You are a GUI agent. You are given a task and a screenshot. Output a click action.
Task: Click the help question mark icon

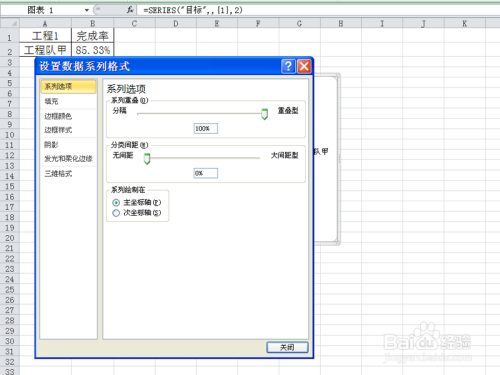coord(288,66)
